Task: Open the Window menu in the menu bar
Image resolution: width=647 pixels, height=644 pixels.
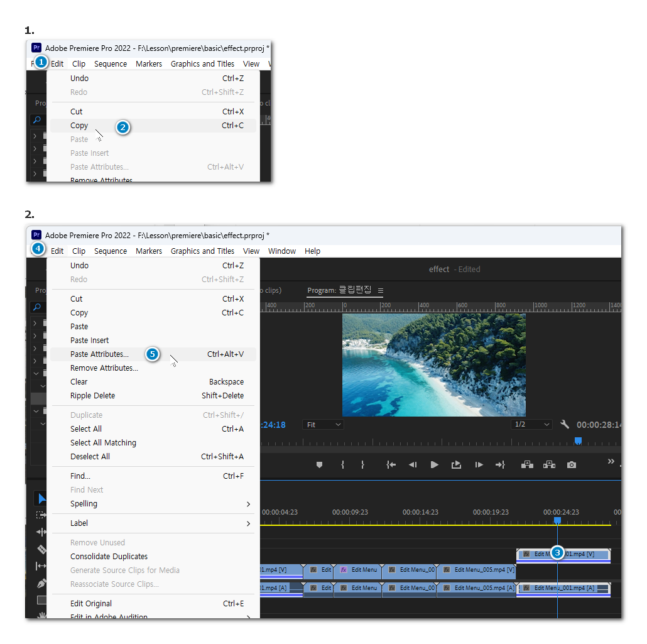Action: point(281,251)
